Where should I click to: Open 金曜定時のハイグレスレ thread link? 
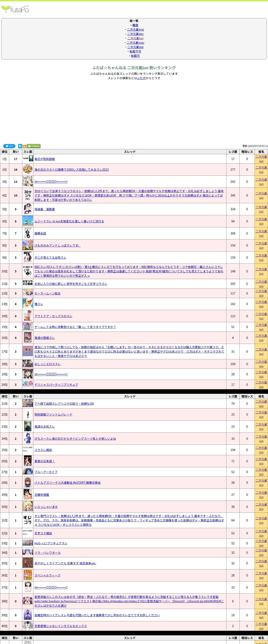97,615
